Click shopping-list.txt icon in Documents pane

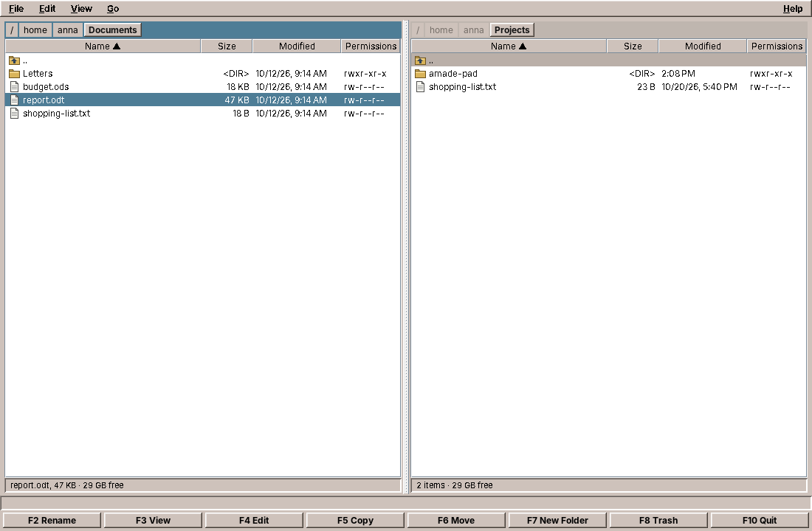click(x=15, y=114)
